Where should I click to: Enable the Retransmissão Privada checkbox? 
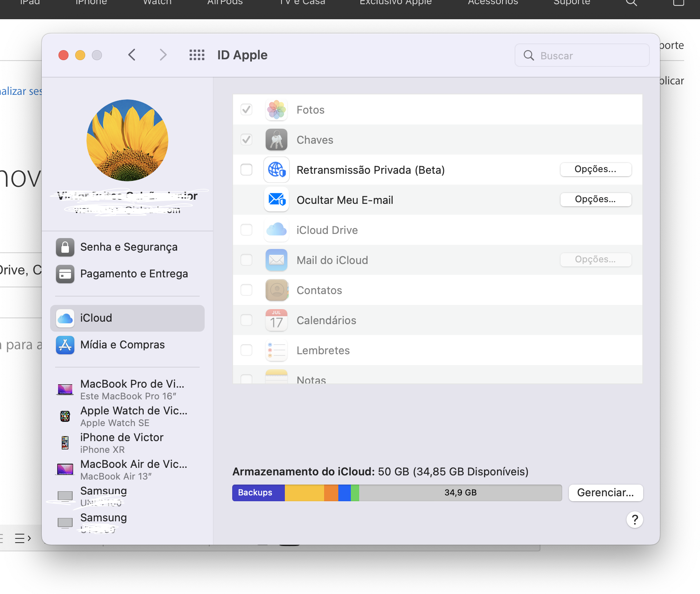(x=246, y=170)
